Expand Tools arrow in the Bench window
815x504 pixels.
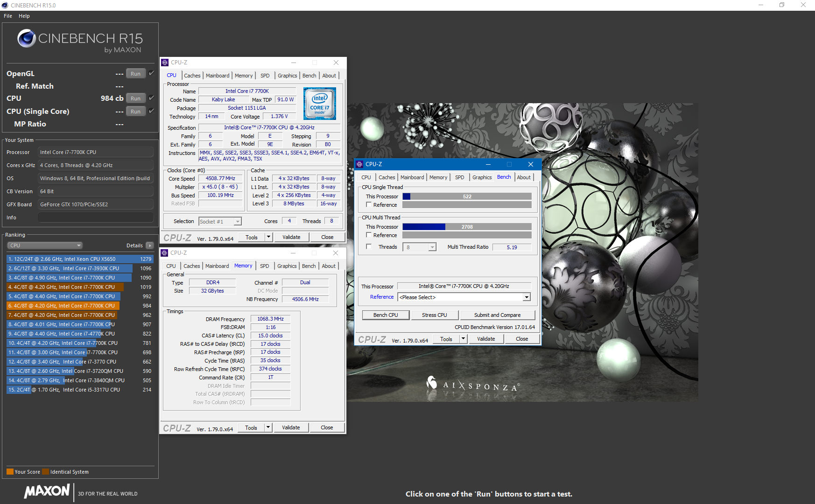[463, 339]
